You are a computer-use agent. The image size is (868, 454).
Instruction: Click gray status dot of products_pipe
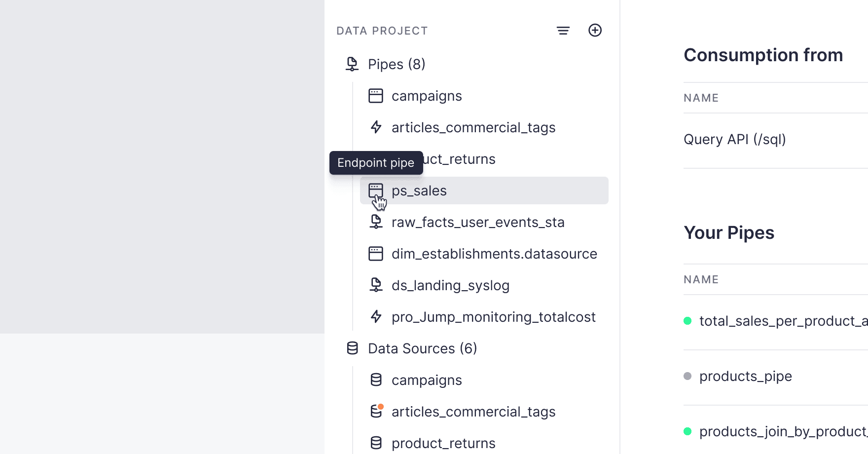coord(687,376)
